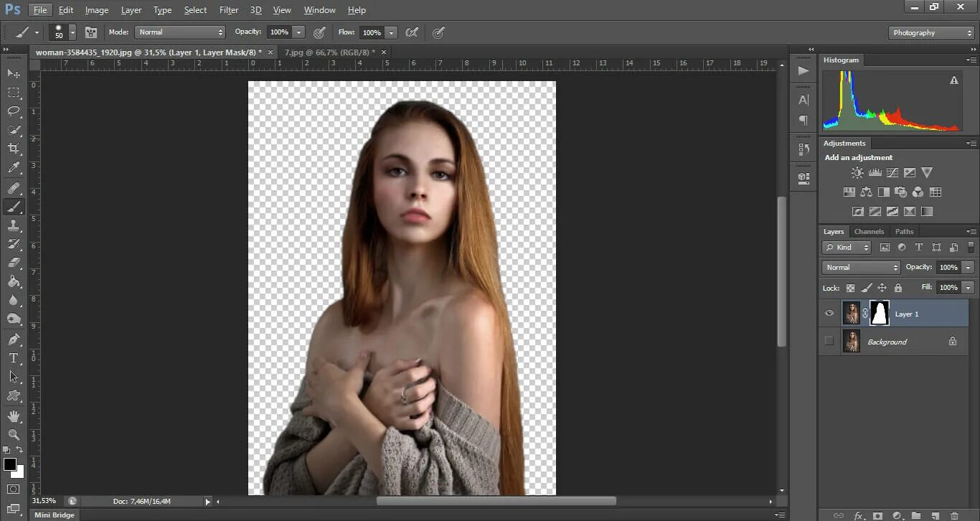
Task: Delete layer using trash icon
Action: (x=954, y=515)
